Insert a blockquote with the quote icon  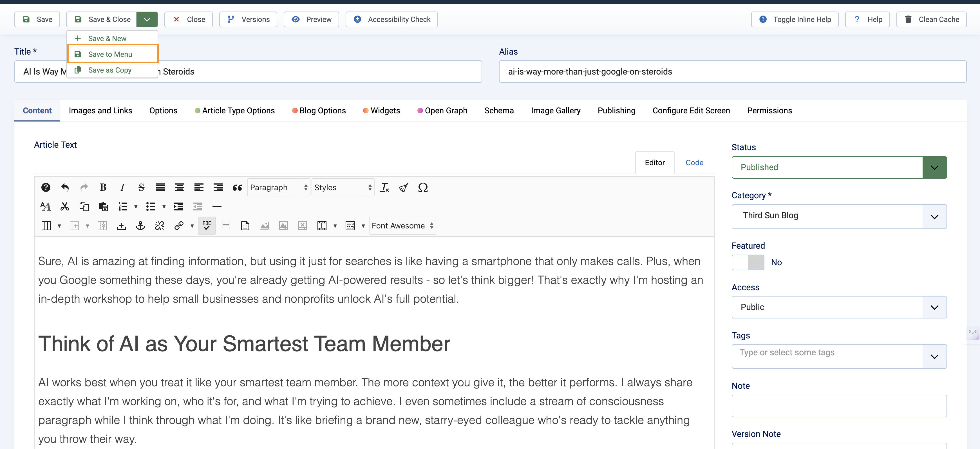coord(237,187)
